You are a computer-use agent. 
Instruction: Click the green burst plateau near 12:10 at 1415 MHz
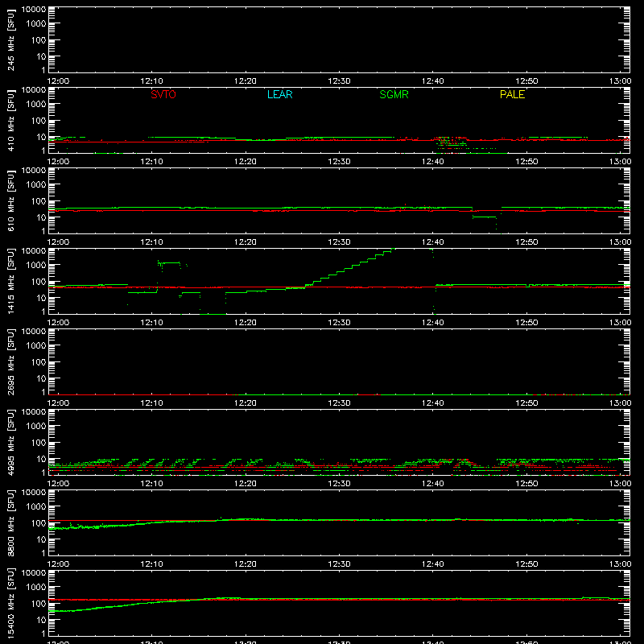[x=169, y=263]
